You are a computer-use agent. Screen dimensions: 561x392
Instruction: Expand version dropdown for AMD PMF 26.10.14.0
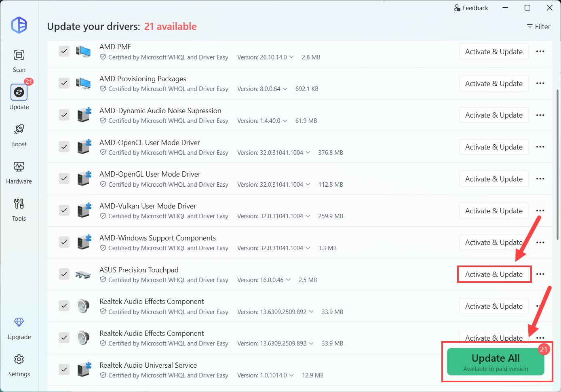[291, 57]
